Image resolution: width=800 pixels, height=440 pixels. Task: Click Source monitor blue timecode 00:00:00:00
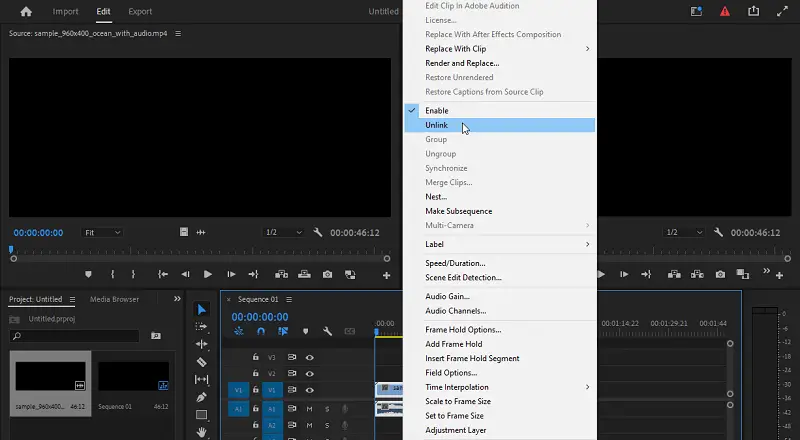tap(38, 232)
